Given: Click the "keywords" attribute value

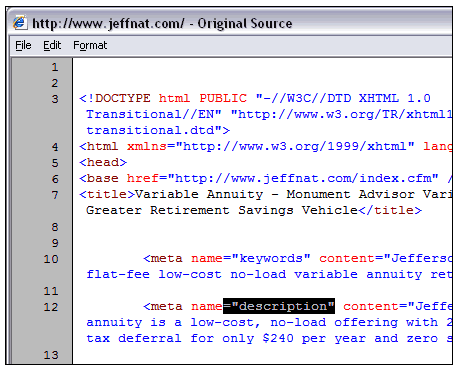Looking at the screenshot, I should 271,258.
